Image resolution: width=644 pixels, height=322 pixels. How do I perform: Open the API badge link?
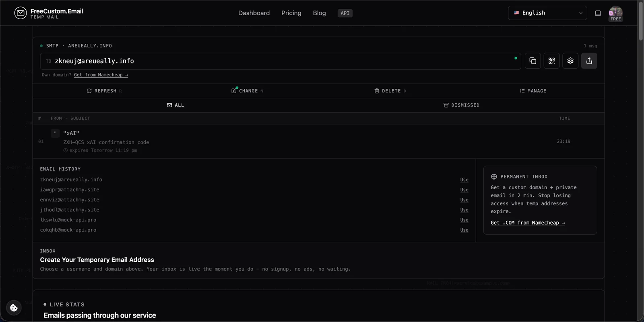click(345, 13)
